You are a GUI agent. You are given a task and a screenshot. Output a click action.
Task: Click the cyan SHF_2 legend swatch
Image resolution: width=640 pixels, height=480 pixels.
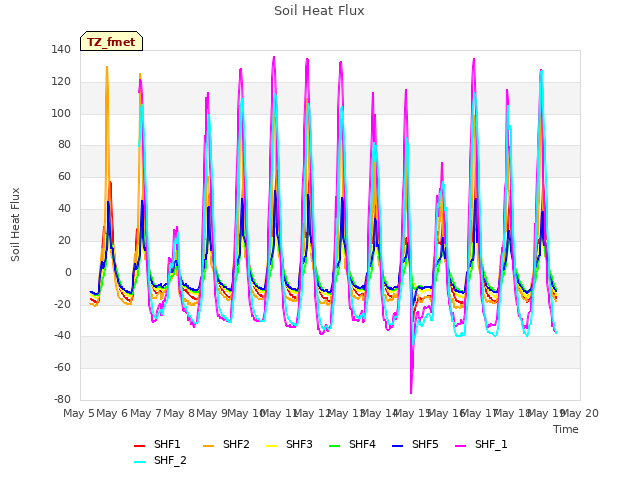coord(140,462)
